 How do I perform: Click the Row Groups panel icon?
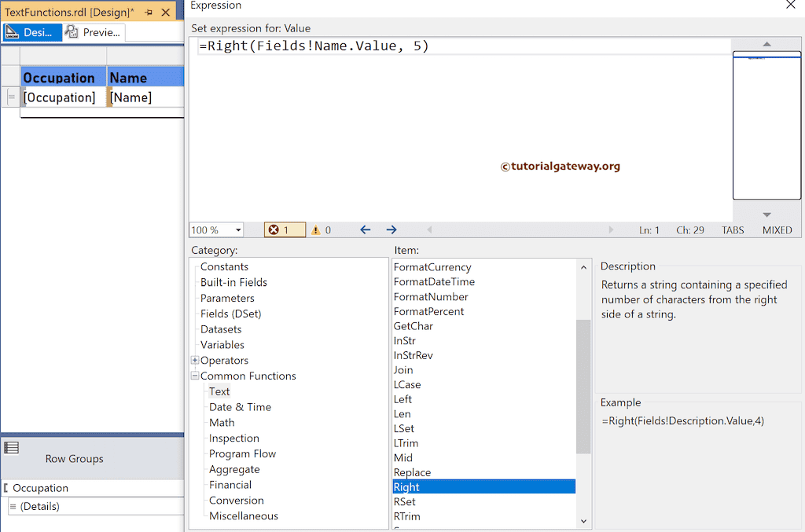point(12,448)
